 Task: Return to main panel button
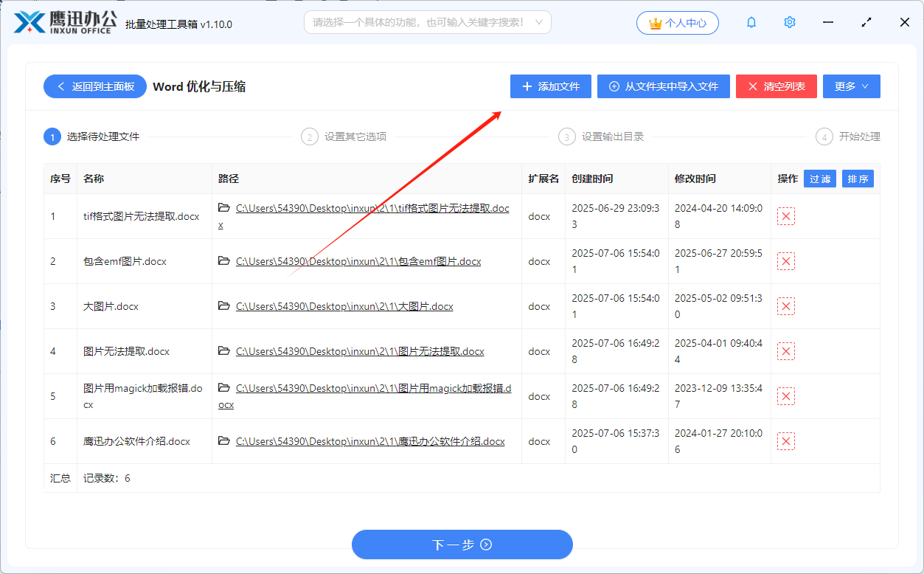click(x=96, y=86)
